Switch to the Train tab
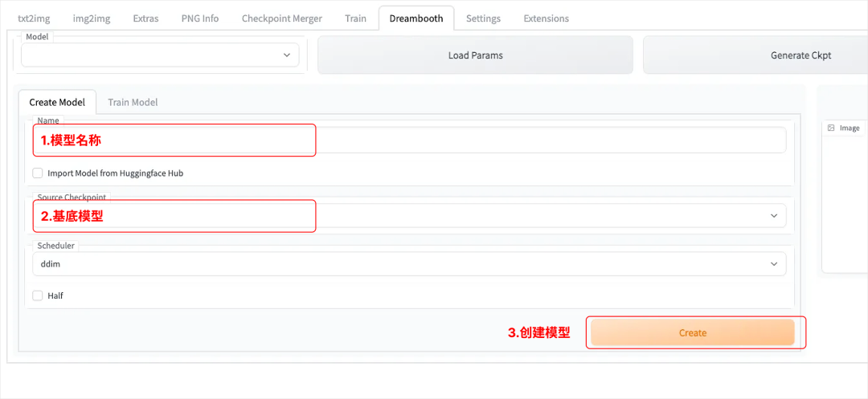 coord(355,18)
